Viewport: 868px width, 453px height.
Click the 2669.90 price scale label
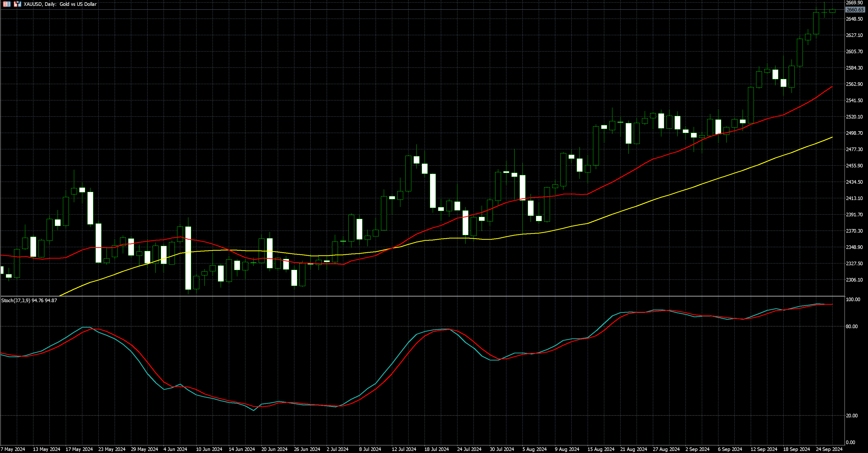tap(854, 3)
